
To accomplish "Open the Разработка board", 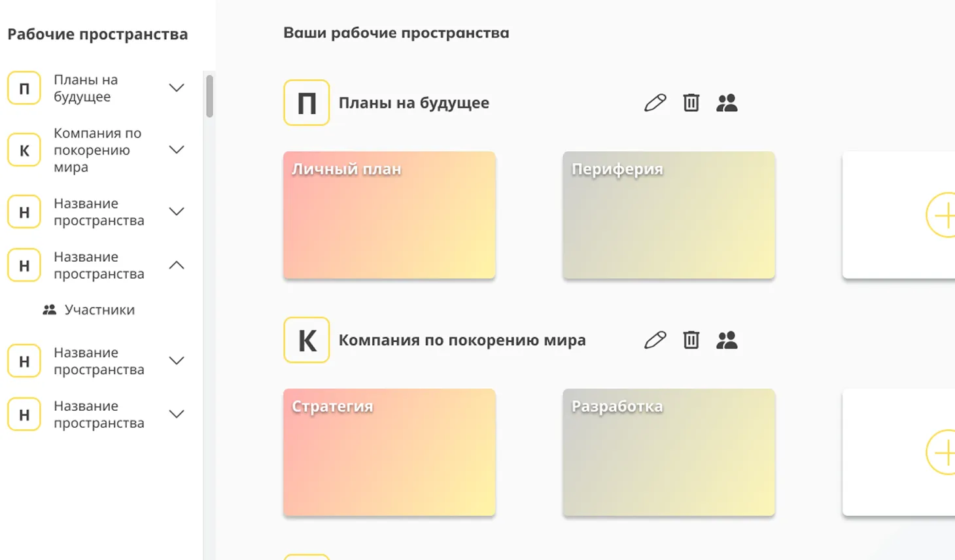I will coord(668,452).
